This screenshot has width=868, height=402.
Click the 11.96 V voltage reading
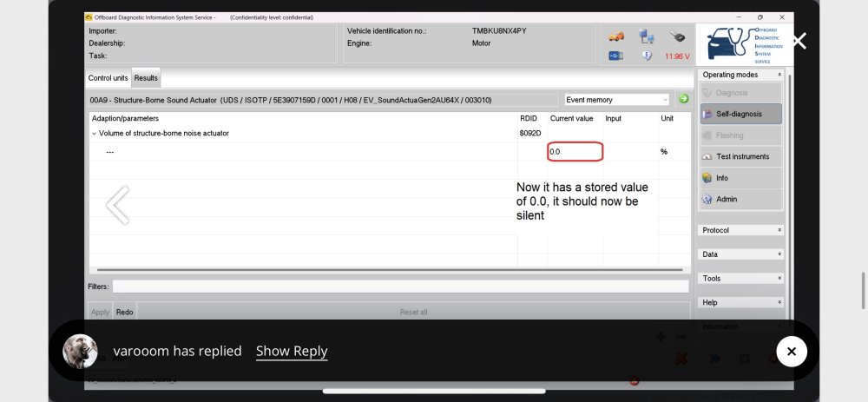(678, 56)
